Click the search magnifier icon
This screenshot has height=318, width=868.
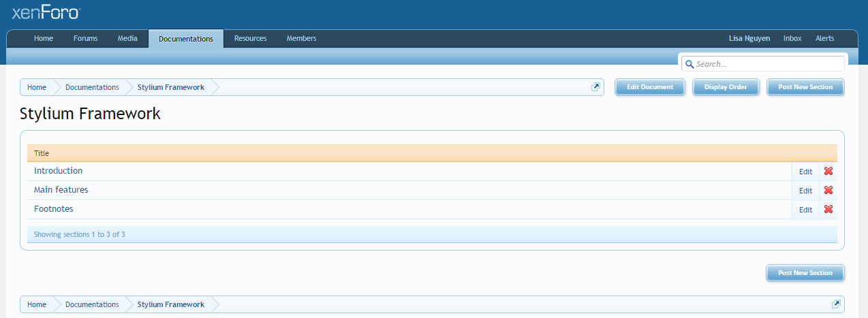click(689, 64)
